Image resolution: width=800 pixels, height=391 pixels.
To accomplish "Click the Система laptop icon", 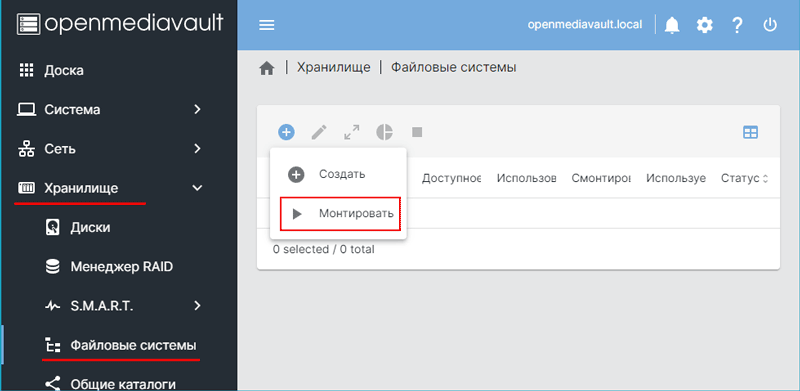I will [x=26, y=109].
